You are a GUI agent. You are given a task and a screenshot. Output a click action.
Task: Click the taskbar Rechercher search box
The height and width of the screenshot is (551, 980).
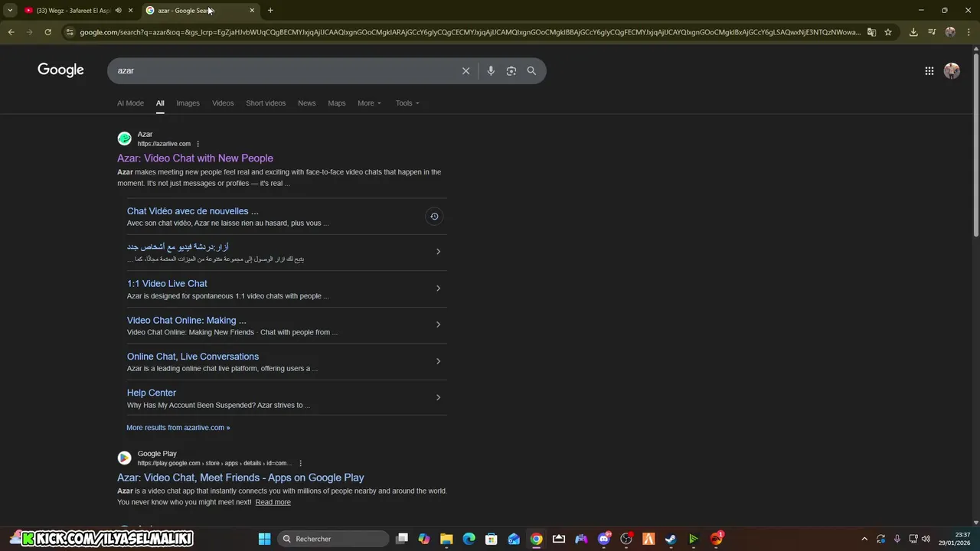[x=333, y=539]
